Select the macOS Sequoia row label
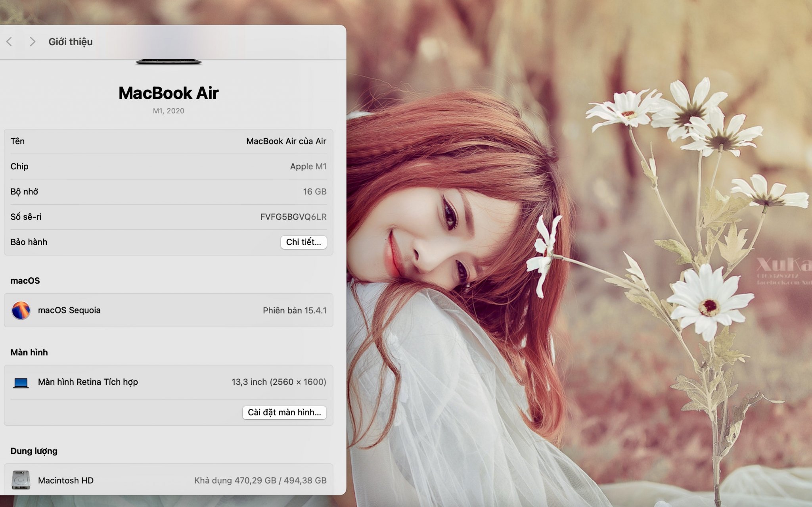This screenshot has width=812, height=507. [x=69, y=310]
